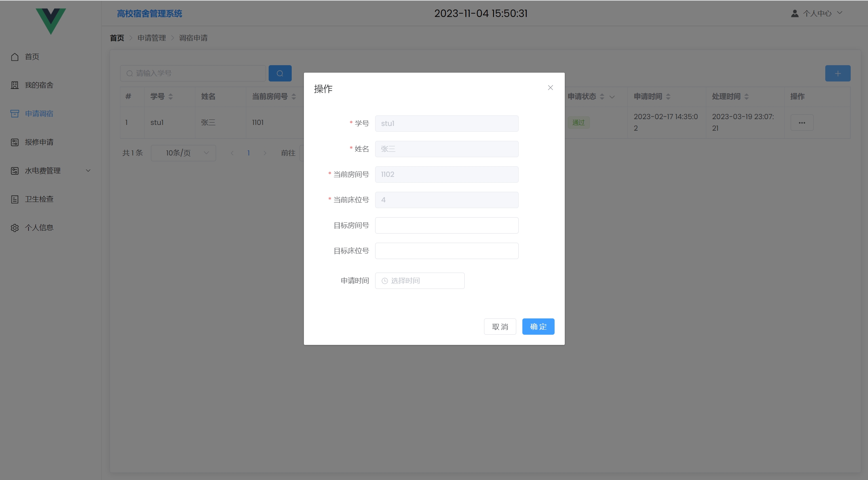Open the 10条/页 page size dropdown
868x480 pixels.
click(x=183, y=153)
